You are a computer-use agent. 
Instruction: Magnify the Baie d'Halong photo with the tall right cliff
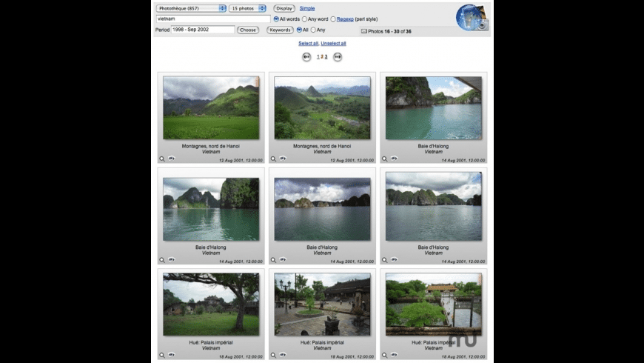pos(162,260)
